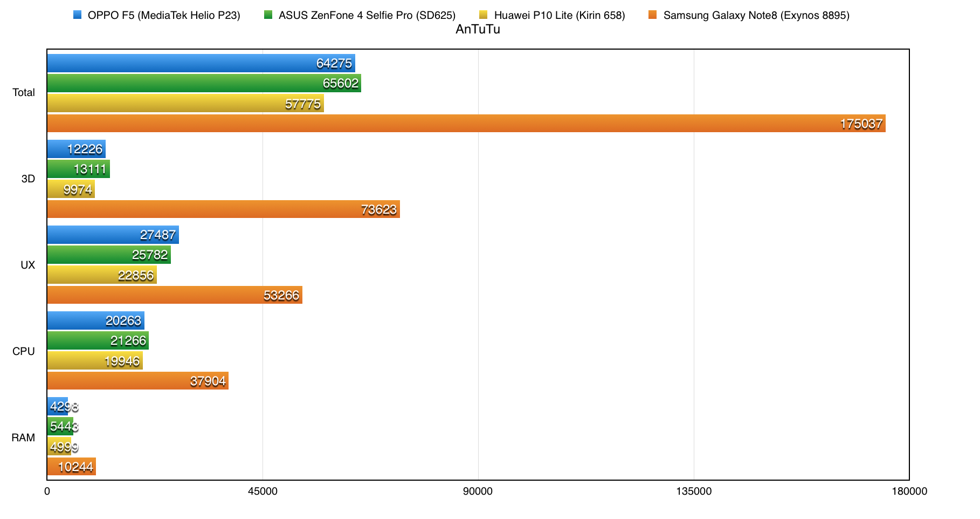Select legend label ASUS ZenFone 4 Selfie Pro (SD625)
Viewport: 980px width, 519px height.
point(367,15)
